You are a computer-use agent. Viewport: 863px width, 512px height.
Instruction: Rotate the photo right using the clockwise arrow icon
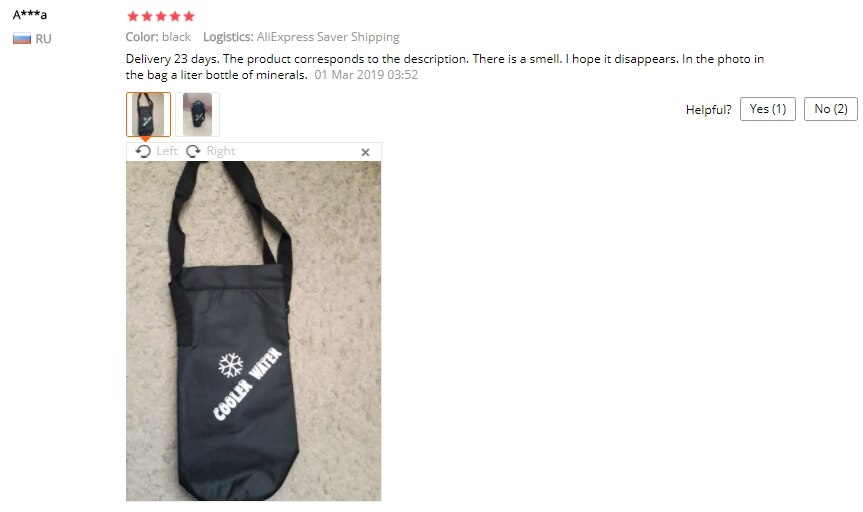pos(193,151)
